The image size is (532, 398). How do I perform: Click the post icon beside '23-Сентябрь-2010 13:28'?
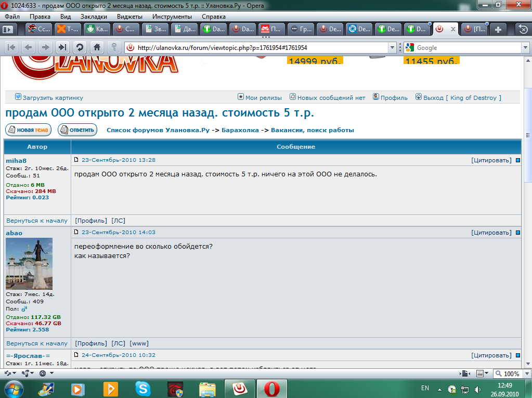point(76,160)
